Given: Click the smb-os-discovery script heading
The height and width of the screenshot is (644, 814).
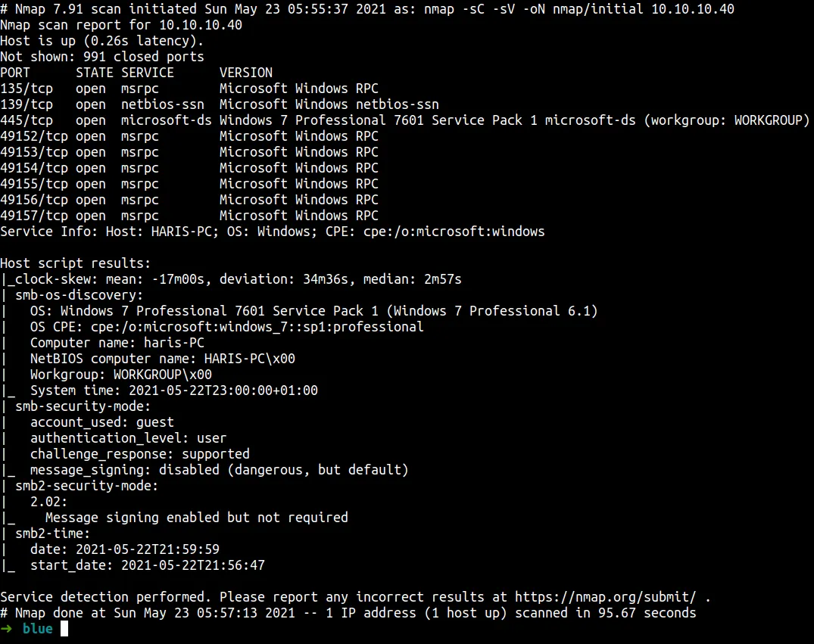Looking at the screenshot, I should [x=79, y=295].
